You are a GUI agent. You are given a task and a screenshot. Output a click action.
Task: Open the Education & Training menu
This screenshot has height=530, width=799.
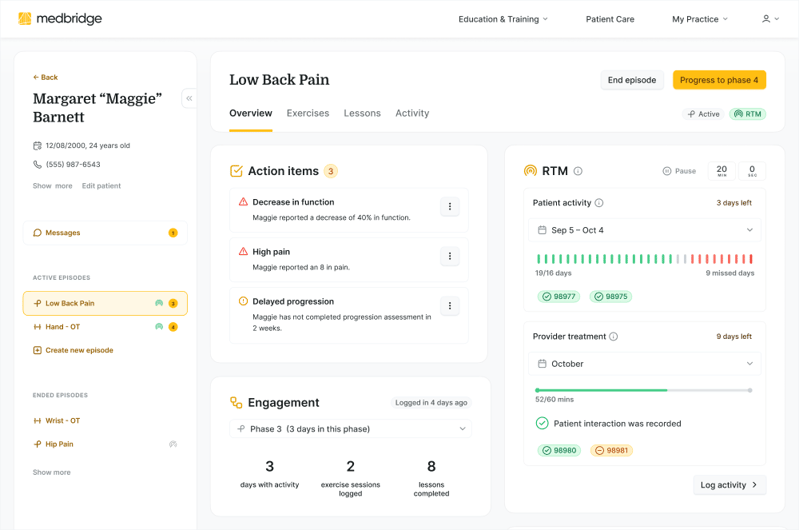click(503, 19)
